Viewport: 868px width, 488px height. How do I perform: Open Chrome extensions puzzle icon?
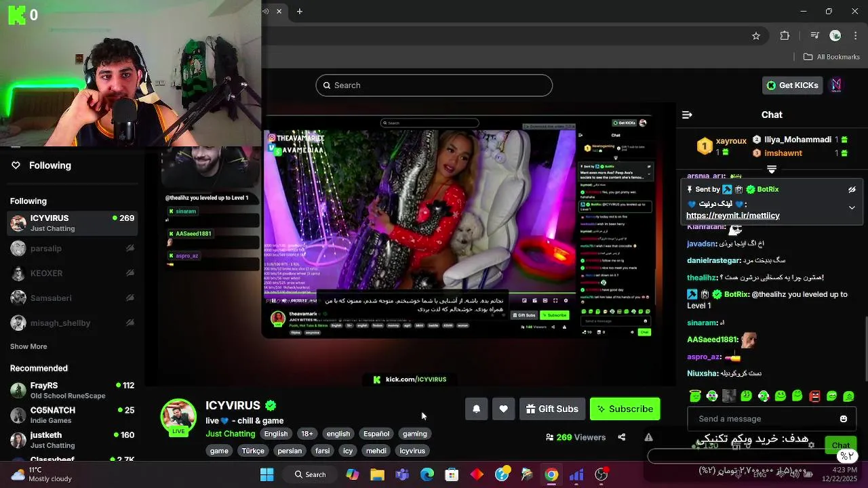pyautogui.click(x=785, y=36)
